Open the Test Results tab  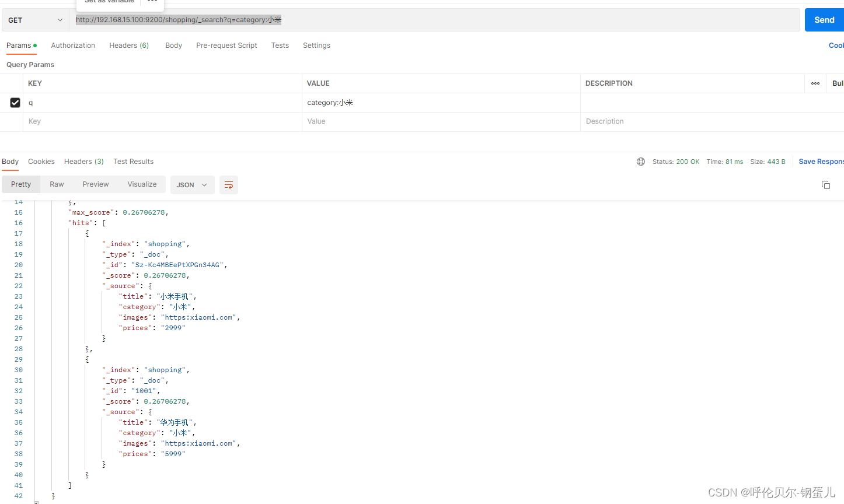[x=133, y=162]
